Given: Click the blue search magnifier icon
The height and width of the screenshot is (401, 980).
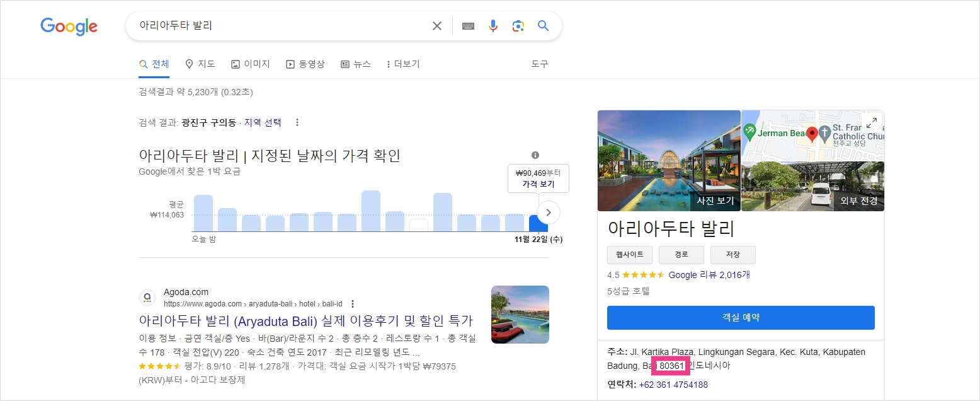Looking at the screenshot, I should coord(543,26).
